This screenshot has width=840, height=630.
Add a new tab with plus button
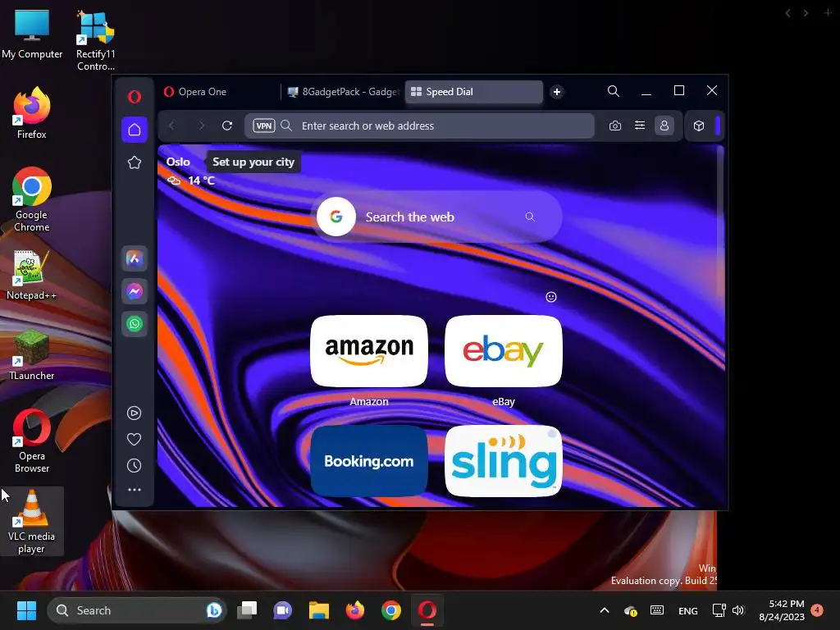point(557,92)
